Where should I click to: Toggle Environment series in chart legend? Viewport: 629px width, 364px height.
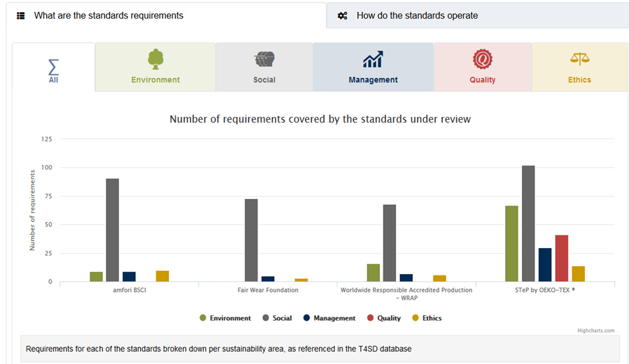(x=225, y=318)
